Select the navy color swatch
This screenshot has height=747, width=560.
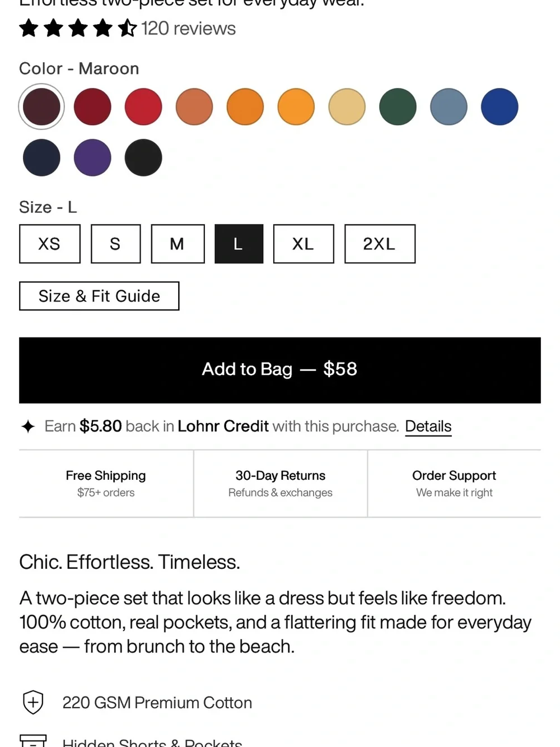pos(41,157)
